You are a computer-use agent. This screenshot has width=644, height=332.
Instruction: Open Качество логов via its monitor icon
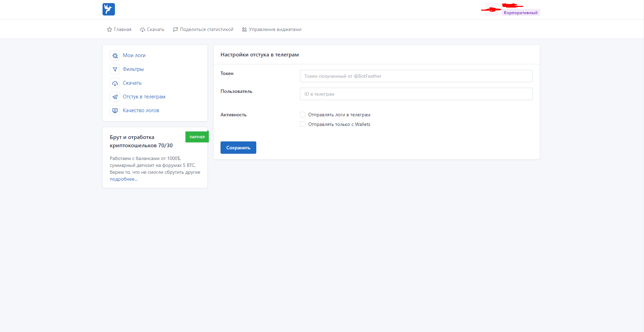tap(115, 110)
